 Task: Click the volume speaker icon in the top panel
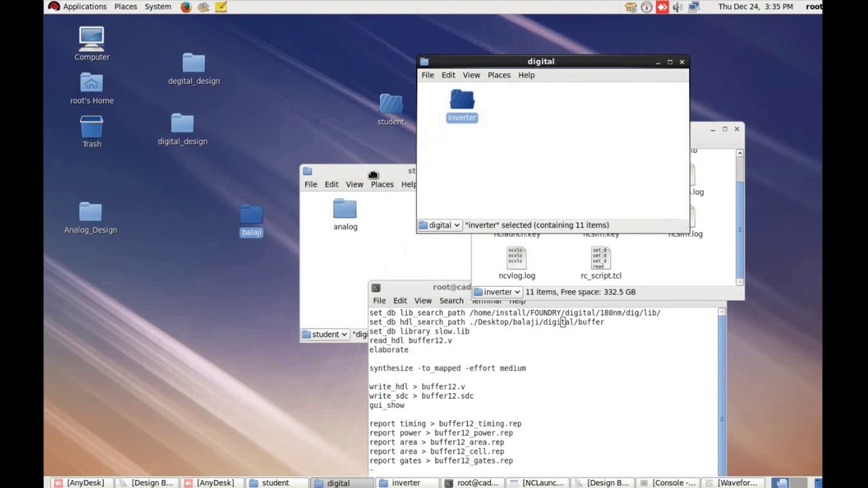coord(677,7)
